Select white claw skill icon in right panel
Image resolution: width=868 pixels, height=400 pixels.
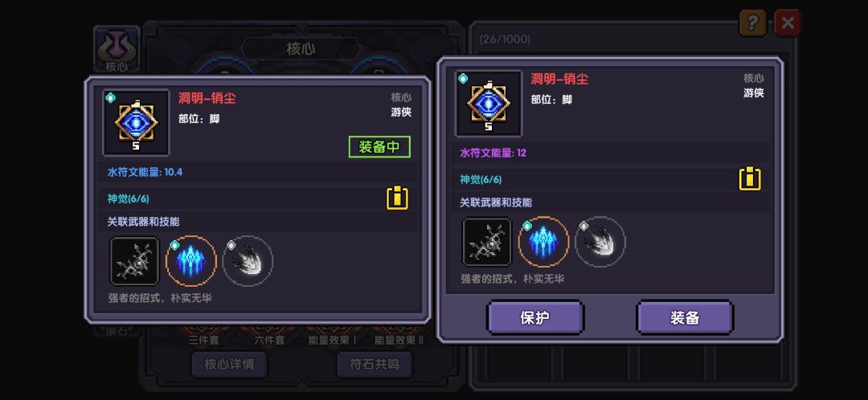click(x=600, y=242)
